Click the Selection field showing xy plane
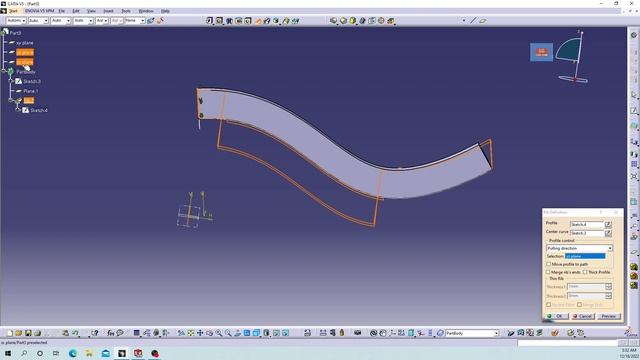The height and width of the screenshot is (360, 640). coord(585,256)
